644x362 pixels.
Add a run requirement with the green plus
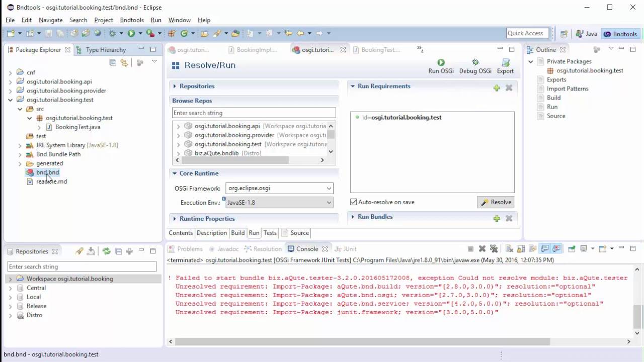tap(497, 87)
